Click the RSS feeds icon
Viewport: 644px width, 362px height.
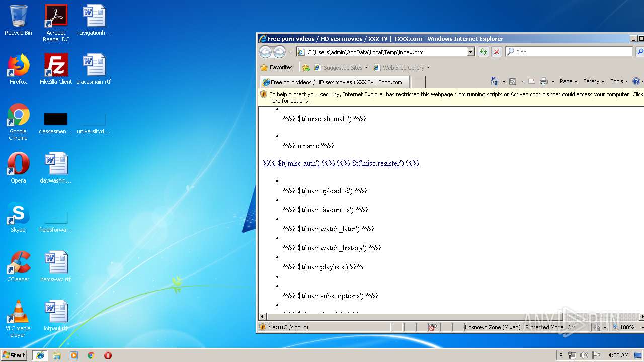513,81
